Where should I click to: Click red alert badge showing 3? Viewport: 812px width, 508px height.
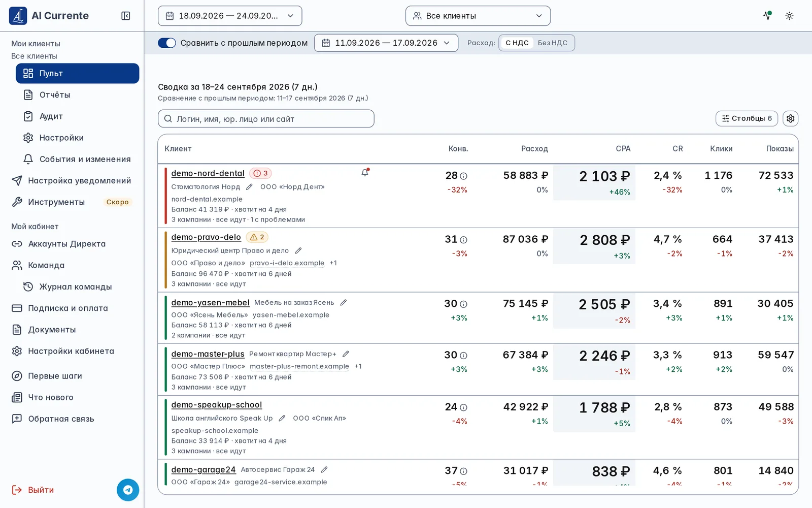[x=260, y=173]
